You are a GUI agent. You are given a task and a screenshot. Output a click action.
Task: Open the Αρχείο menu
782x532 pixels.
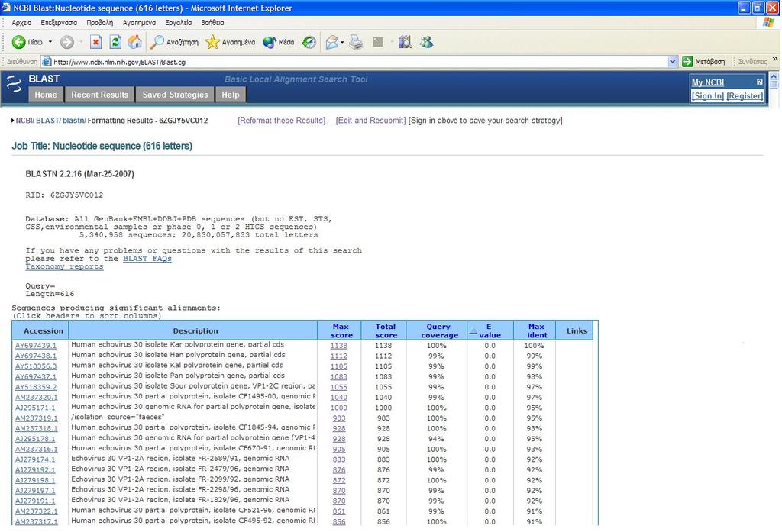click(x=21, y=22)
